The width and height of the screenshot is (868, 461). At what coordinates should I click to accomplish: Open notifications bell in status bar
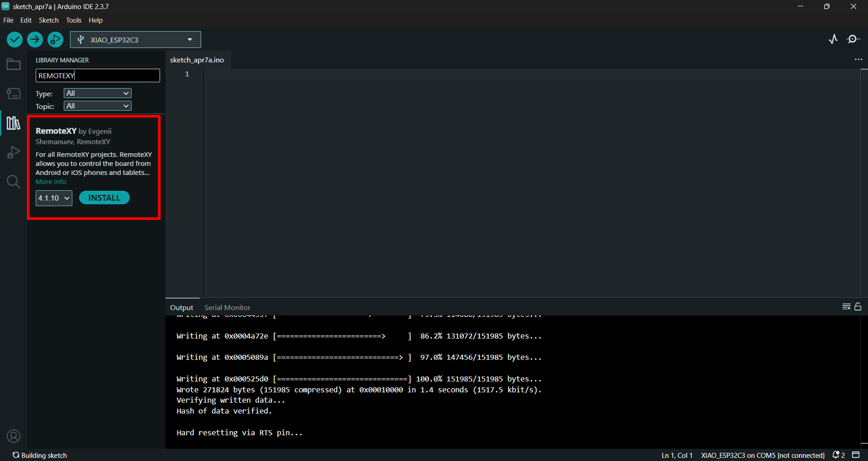coord(838,455)
